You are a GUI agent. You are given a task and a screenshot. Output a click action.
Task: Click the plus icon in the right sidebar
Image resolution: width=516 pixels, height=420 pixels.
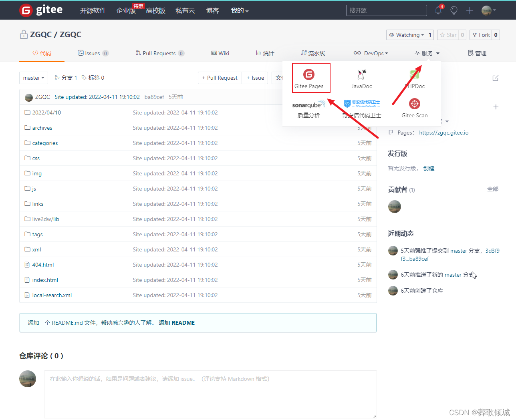(x=496, y=107)
